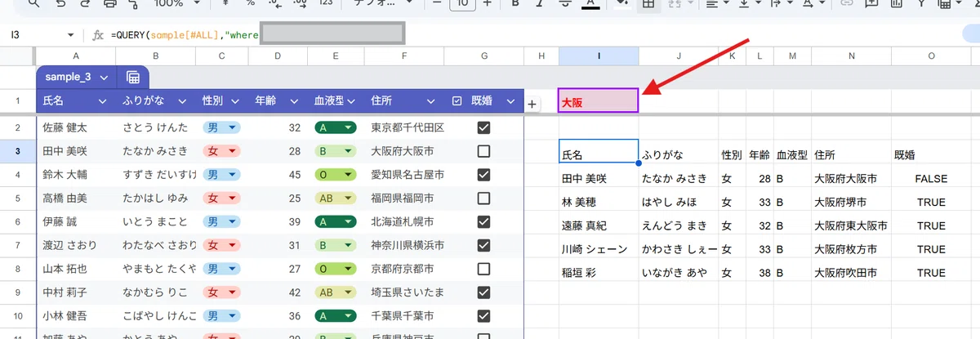980x339 pixels.
Task: Select row 7 header
Action: [17, 245]
